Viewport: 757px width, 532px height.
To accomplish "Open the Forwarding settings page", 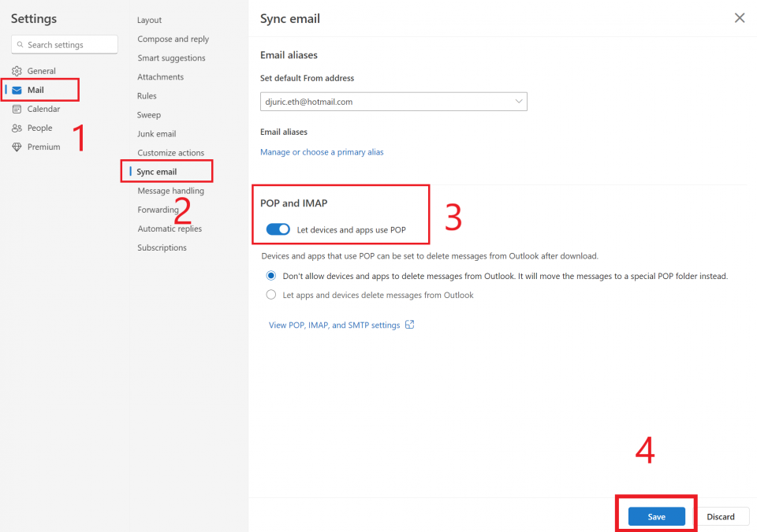I will click(158, 209).
